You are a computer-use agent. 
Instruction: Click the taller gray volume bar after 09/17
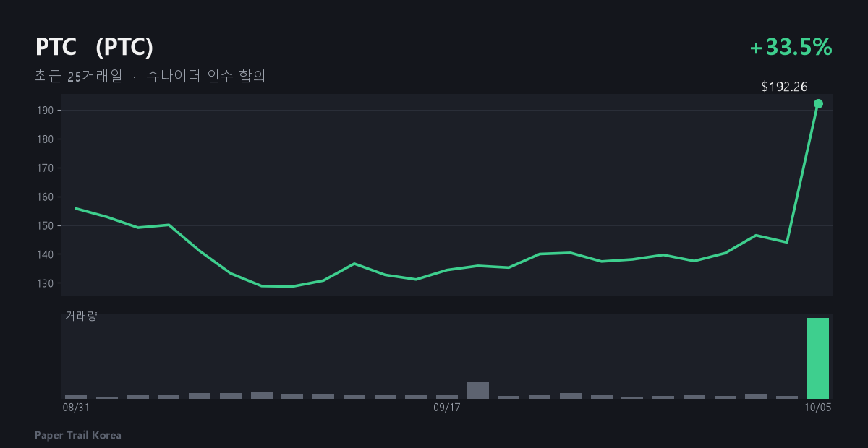tap(478, 390)
